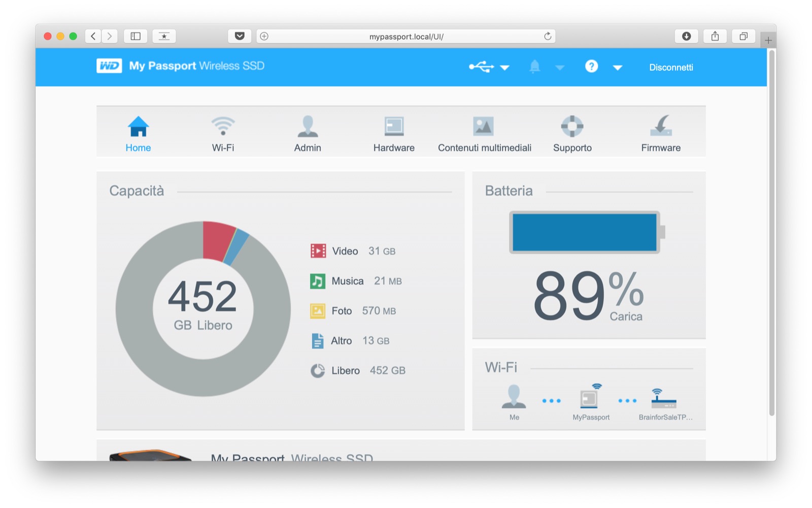
Task: Toggle the Safari sidebar
Action: (x=136, y=36)
